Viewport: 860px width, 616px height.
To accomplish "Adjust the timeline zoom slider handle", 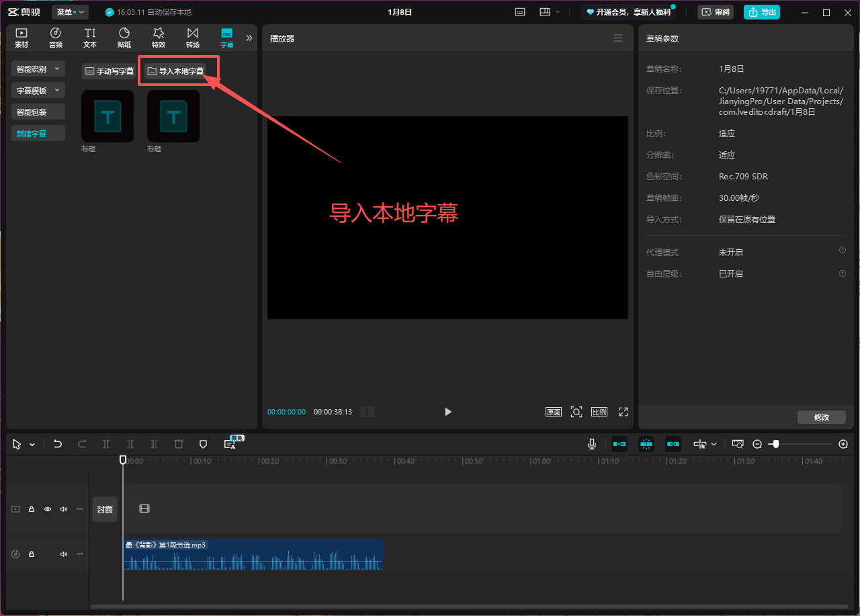I will click(x=776, y=444).
